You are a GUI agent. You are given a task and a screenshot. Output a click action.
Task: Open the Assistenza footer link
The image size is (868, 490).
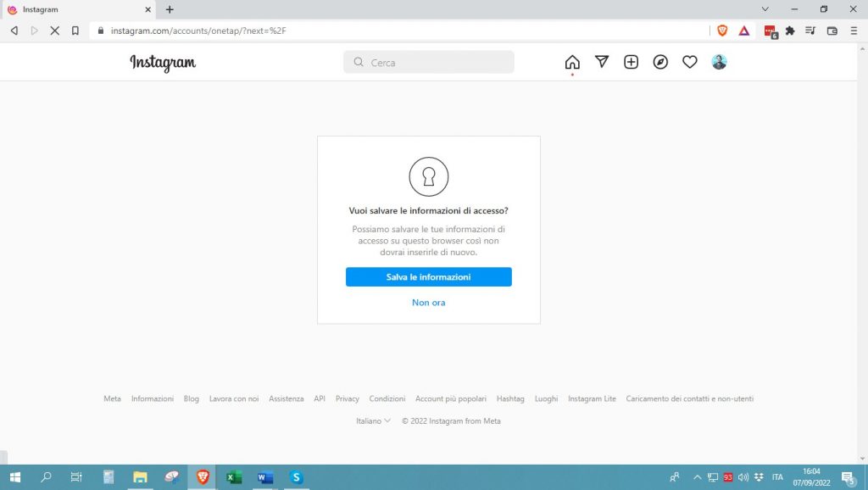pyautogui.click(x=286, y=398)
